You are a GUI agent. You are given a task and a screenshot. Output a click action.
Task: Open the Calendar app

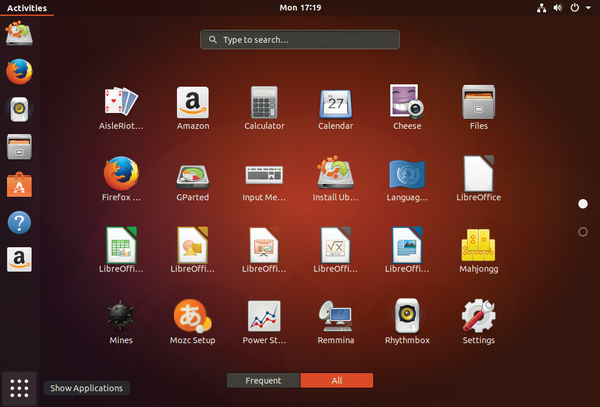click(336, 108)
